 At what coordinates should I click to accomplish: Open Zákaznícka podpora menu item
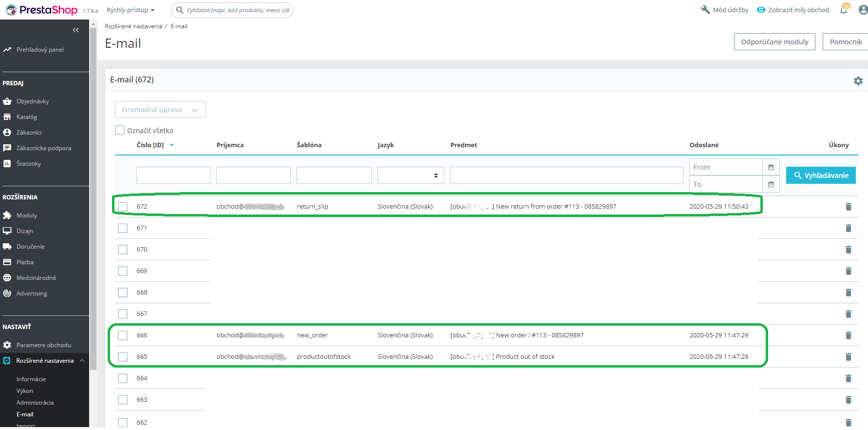(x=44, y=148)
